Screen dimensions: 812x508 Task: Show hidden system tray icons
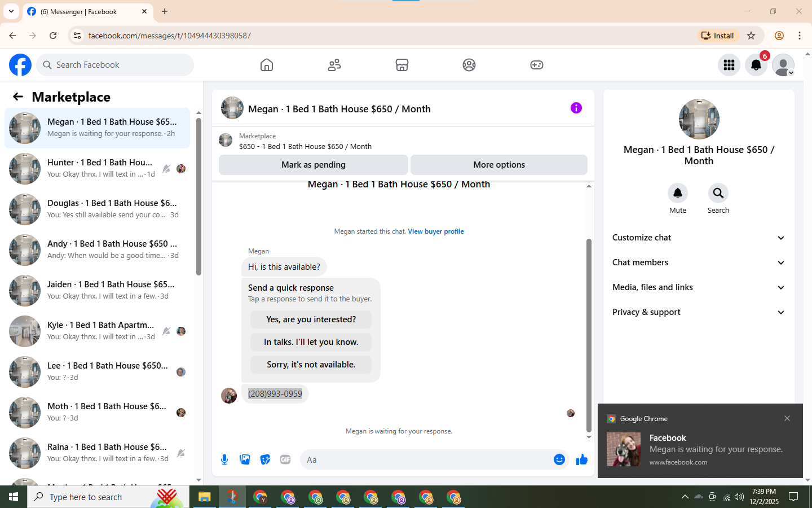pos(685,497)
